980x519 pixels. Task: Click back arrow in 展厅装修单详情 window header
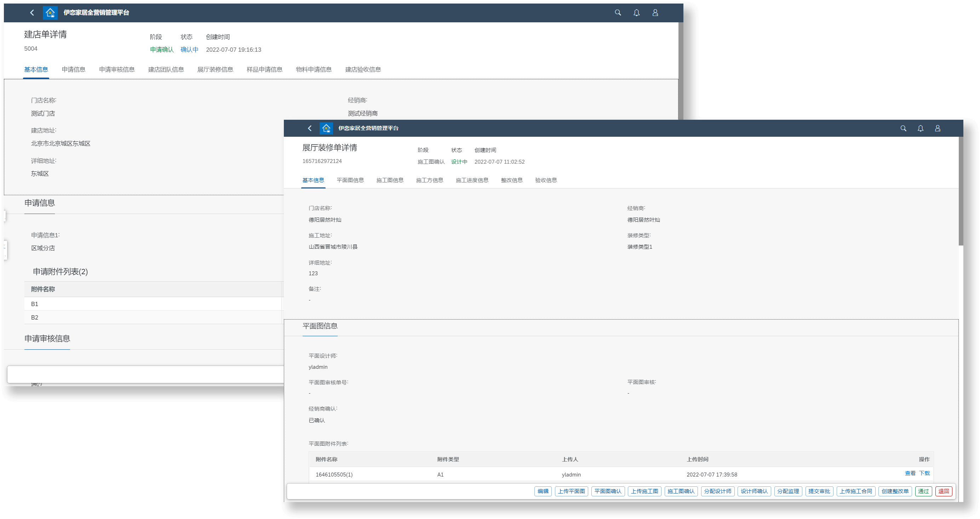pyautogui.click(x=310, y=128)
